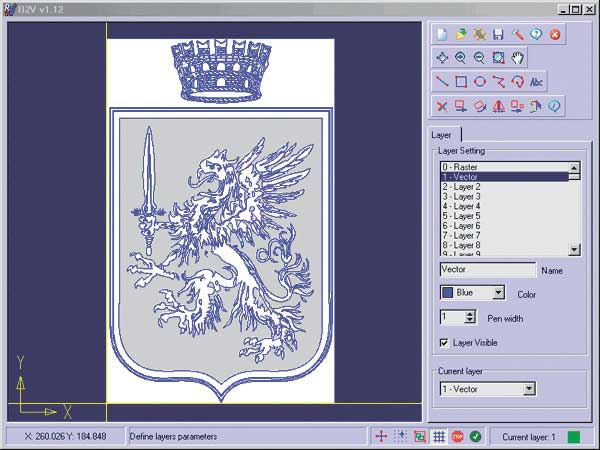This screenshot has width=600, height=450.
Task: Click the red STOP icon
Action: pyautogui.click(x=457, y=436)
